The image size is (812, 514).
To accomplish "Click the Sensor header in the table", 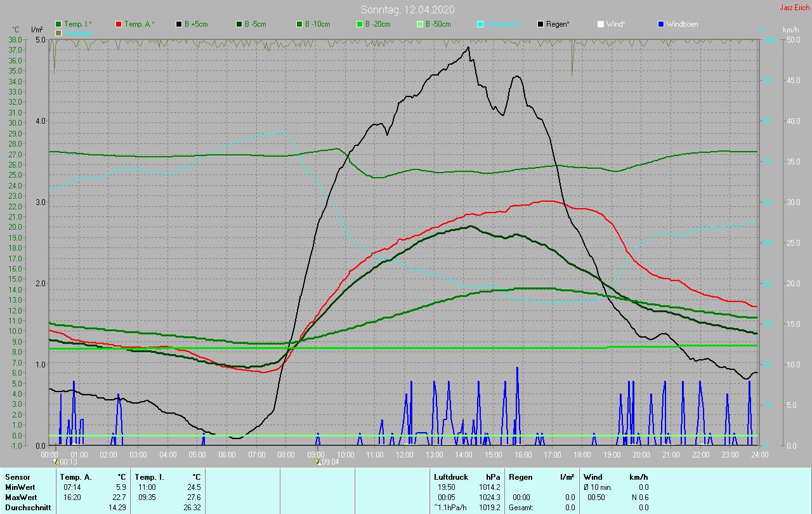I will click(17, 477).
